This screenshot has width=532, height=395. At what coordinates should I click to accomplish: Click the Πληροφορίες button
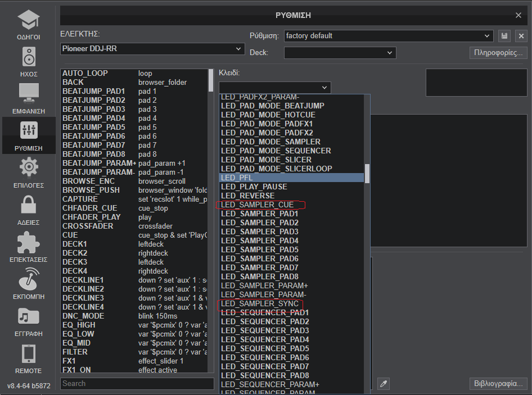click(498, 53)
